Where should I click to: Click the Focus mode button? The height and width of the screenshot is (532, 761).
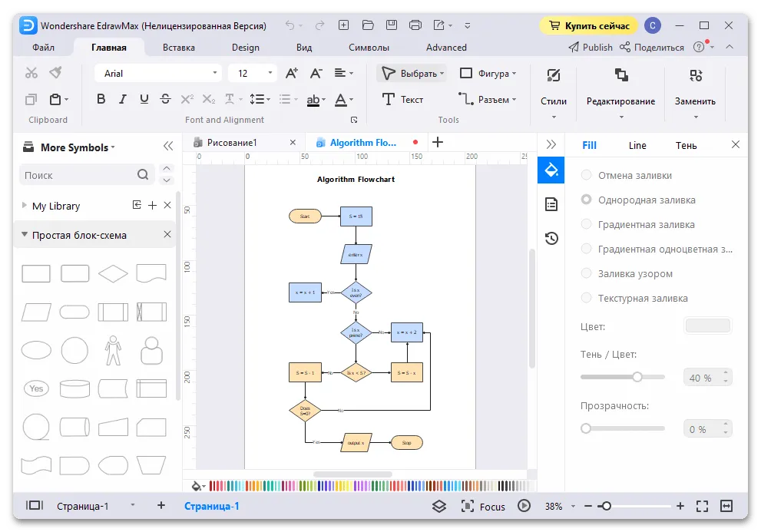[483, 506]
